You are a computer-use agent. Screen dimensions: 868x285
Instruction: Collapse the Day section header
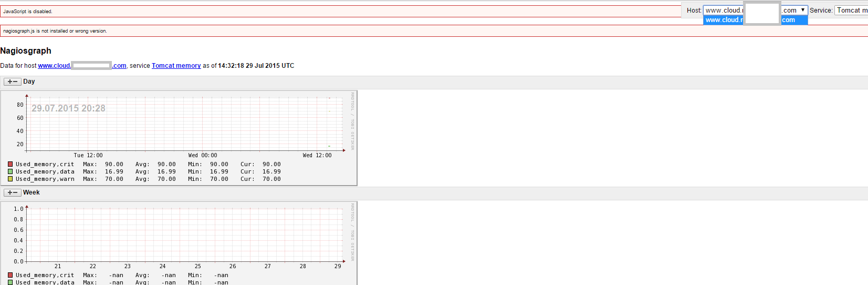point(29,82)
